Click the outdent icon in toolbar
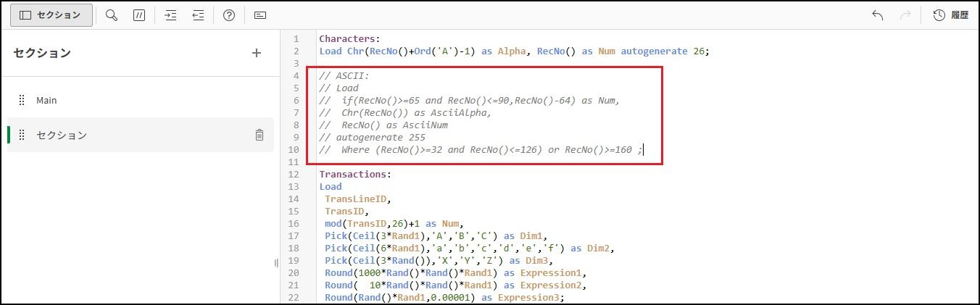980x305 pixels. pyautogui.click(x=198, y=15)
